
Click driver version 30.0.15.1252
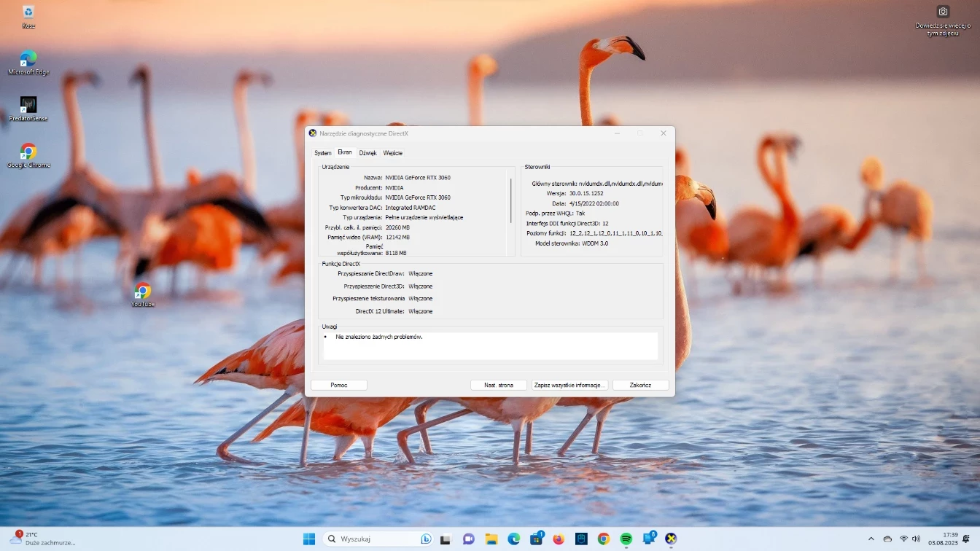coord(586,193)
